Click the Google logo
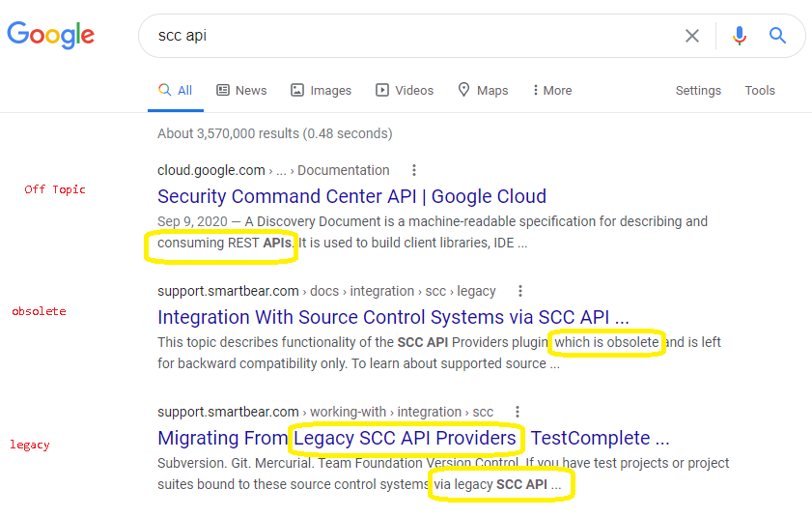Screen dimensions: 812x518 tap(51, 35)
